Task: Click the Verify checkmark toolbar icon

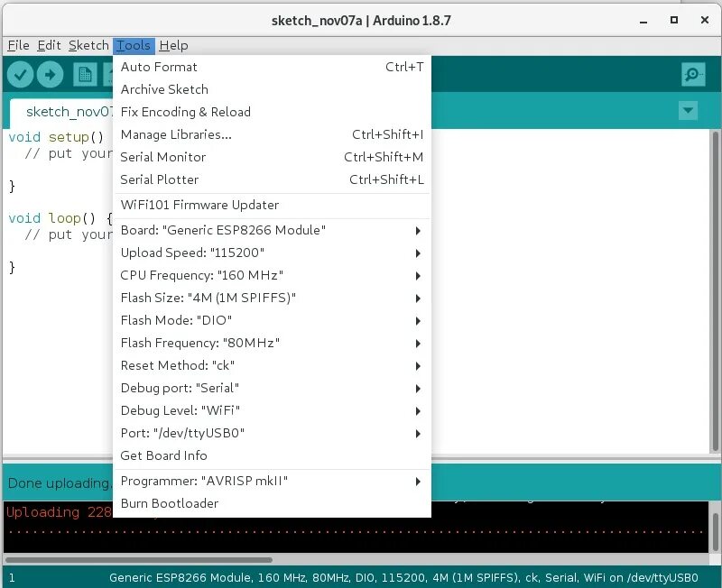Action: coord(20,74)
